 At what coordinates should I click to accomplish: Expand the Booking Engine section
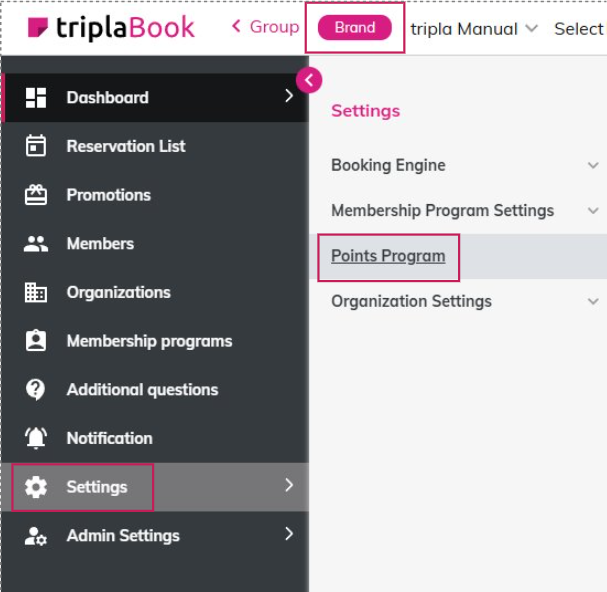[592, 166]
